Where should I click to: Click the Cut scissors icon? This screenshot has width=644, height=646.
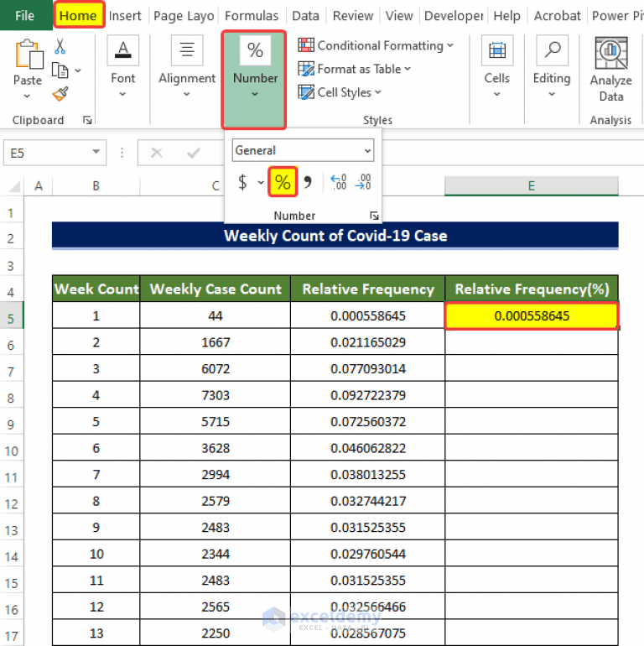(x=60, y=46)
